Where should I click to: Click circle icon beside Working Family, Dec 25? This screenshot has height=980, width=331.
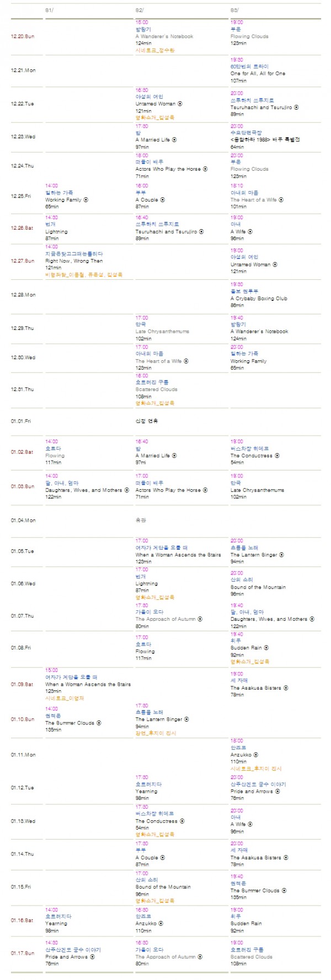(x=86, y=200)
